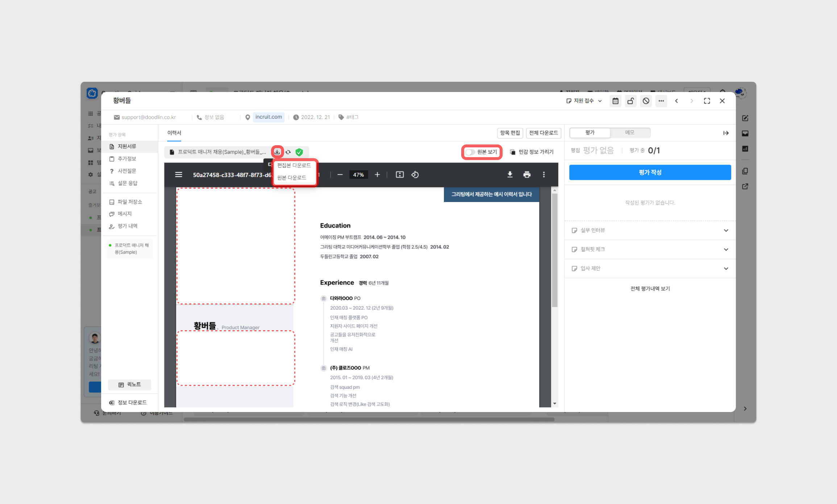Click the blue 평가 작성 button
This screenshot has height=504, width=837.
(650, 172)
